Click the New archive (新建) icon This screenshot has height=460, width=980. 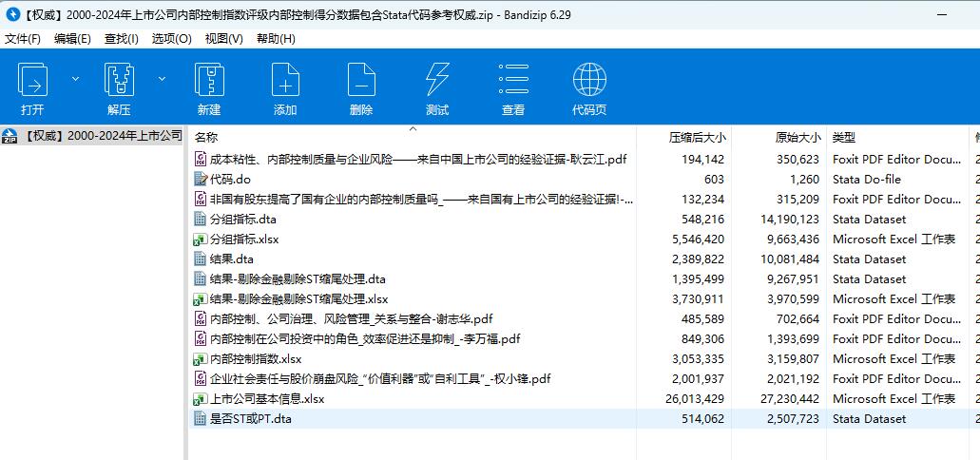209,80
